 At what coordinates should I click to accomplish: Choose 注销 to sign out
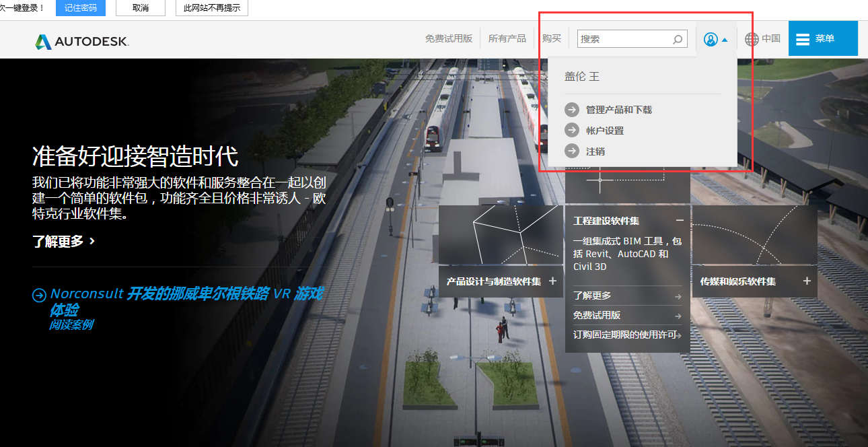click(x=595, y=151)
